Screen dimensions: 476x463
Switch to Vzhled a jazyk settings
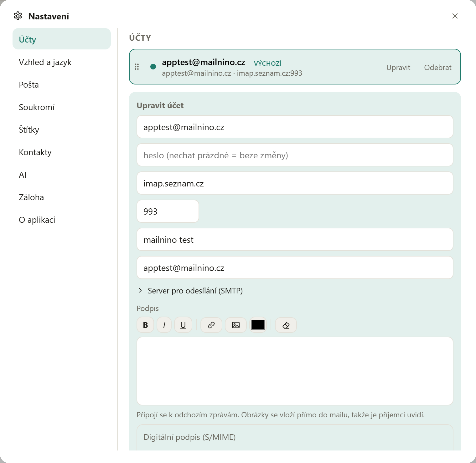[x=62, y=62]
